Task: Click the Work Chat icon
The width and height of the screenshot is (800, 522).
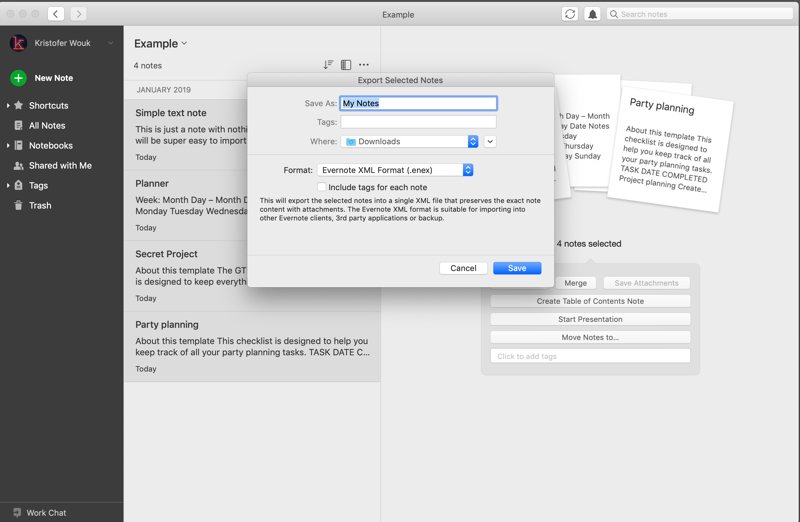Action: (x=17, y=512)
